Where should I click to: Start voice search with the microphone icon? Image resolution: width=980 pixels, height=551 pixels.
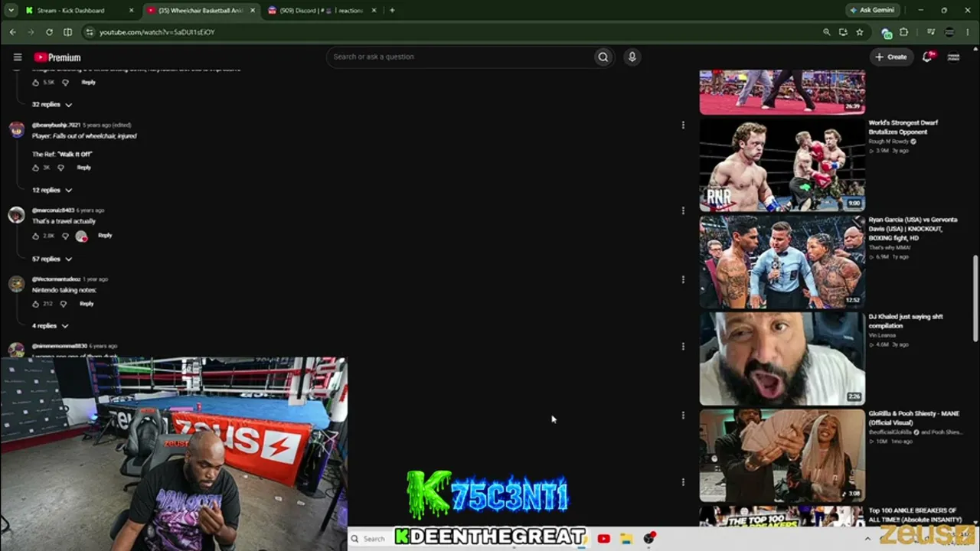coord(632,57)
